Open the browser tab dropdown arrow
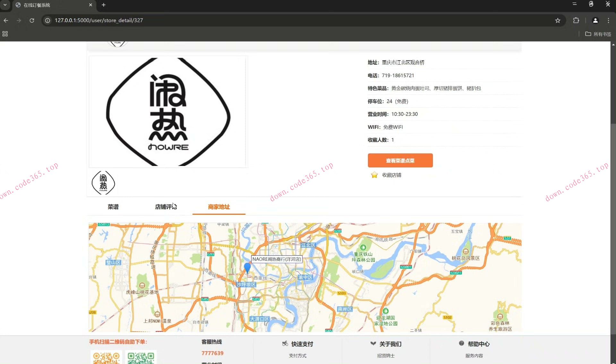The width and height of the screenshot is (616, 364). pyautogui.click(x=4, y=5)
